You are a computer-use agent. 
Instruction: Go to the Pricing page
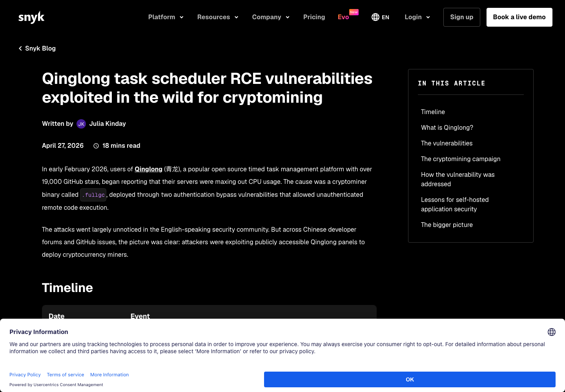click(x=314, y=17)
